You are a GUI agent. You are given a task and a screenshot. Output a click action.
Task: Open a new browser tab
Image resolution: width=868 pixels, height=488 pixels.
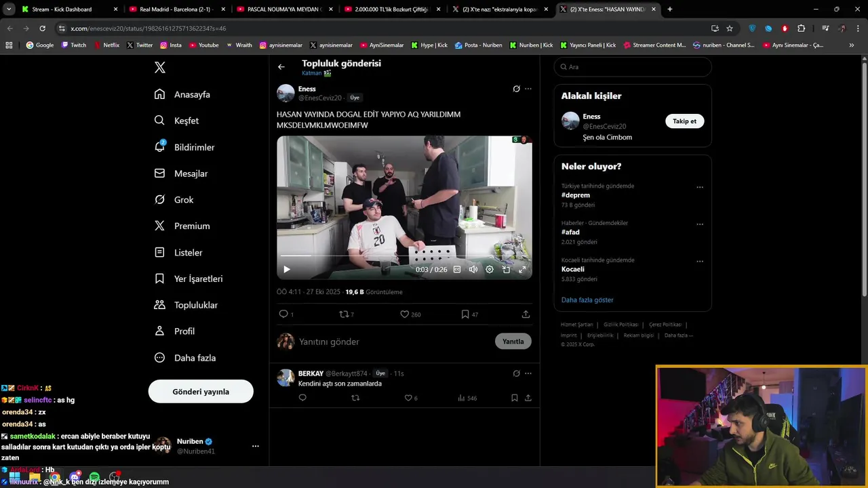pyautogui.click(x=670, y=9)
